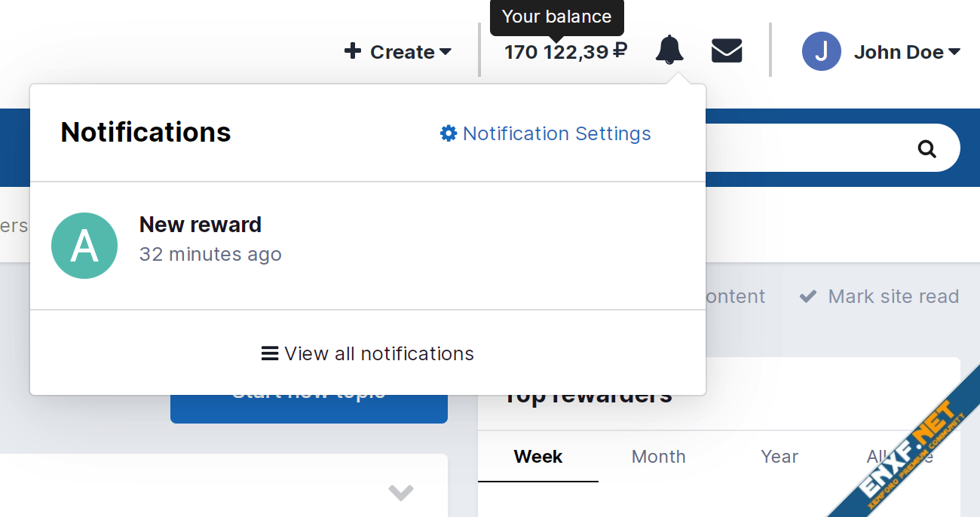The height and width of the screenshot is (517, 980).
Task: View all notifications
Action: click(x=368, y=353)
